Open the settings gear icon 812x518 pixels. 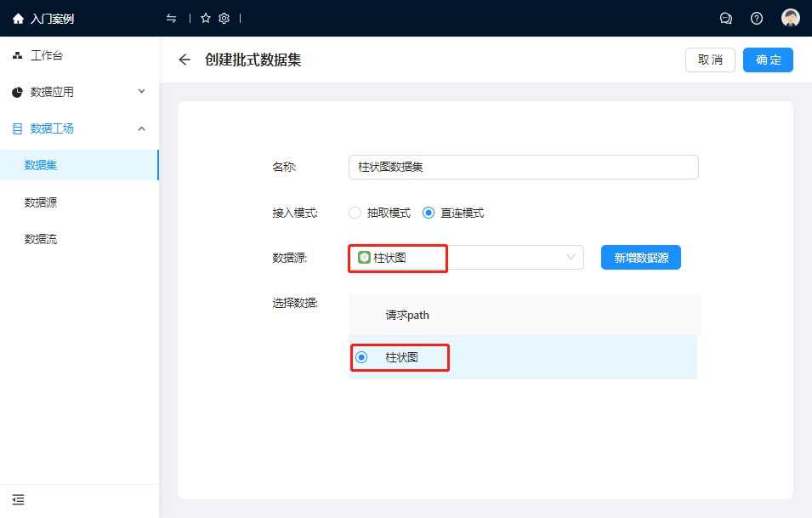click(224, 19)
